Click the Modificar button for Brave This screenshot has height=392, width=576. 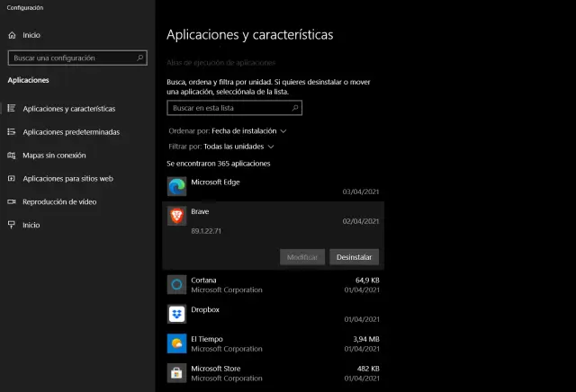click(302, 257)
